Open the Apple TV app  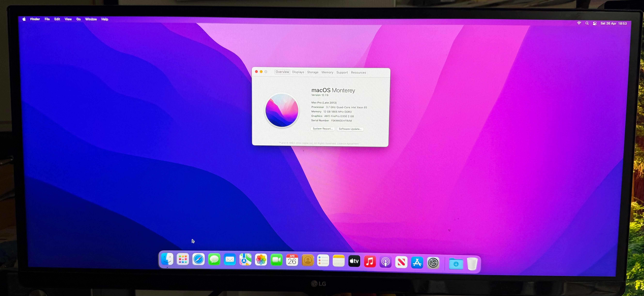point(354,261)
